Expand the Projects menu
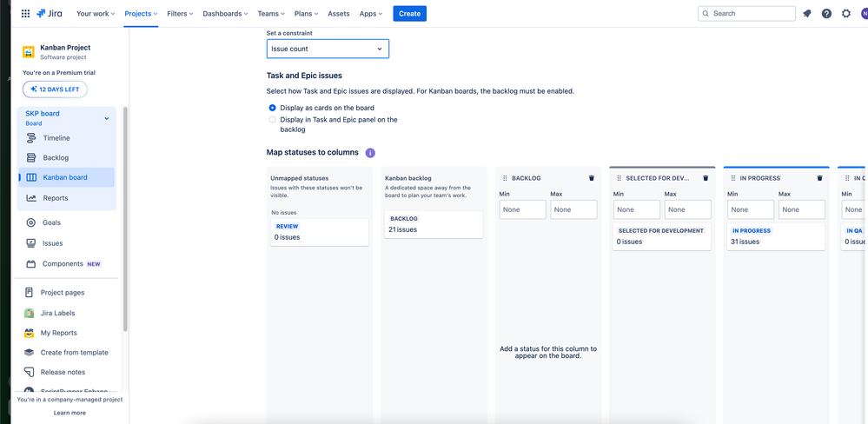The image size is (868, 424). click(141, 14)
